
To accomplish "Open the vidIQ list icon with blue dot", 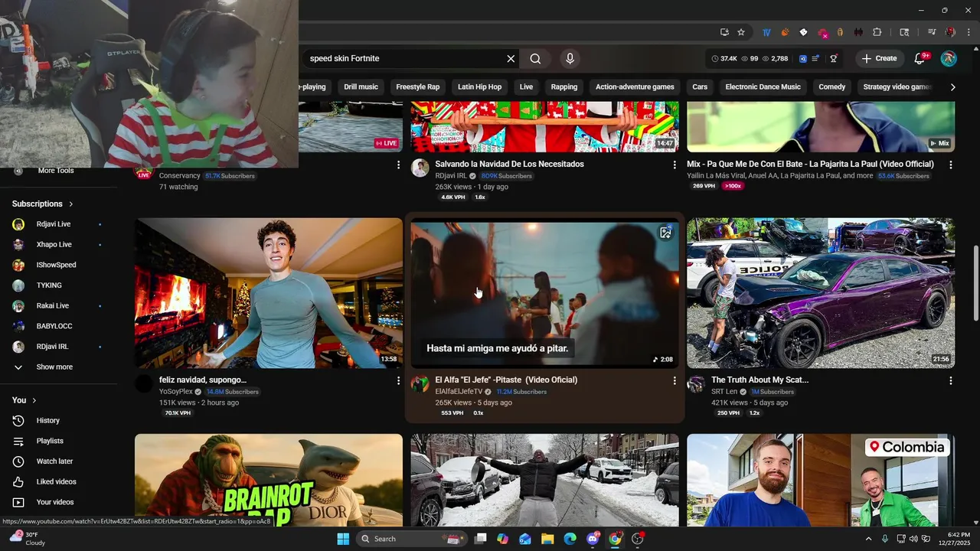I will [x=815, y=58].
